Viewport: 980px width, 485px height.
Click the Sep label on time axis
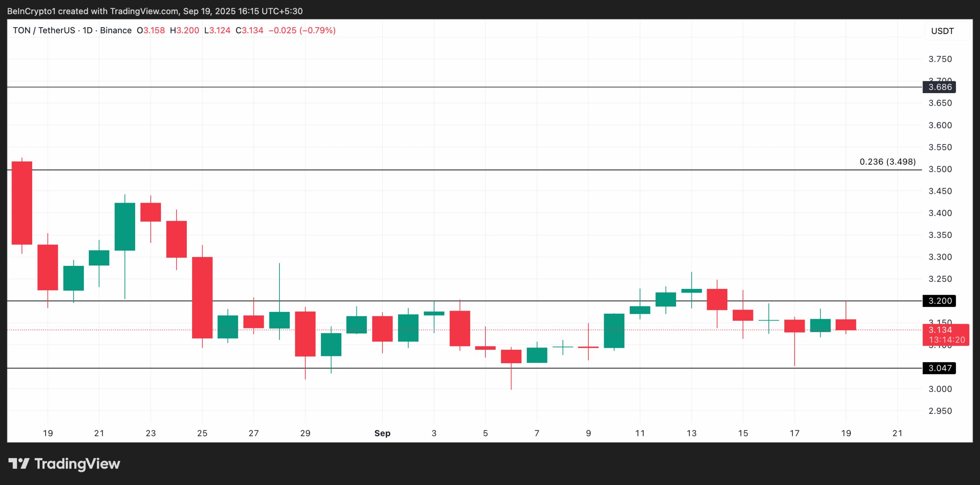click(382, 433)
